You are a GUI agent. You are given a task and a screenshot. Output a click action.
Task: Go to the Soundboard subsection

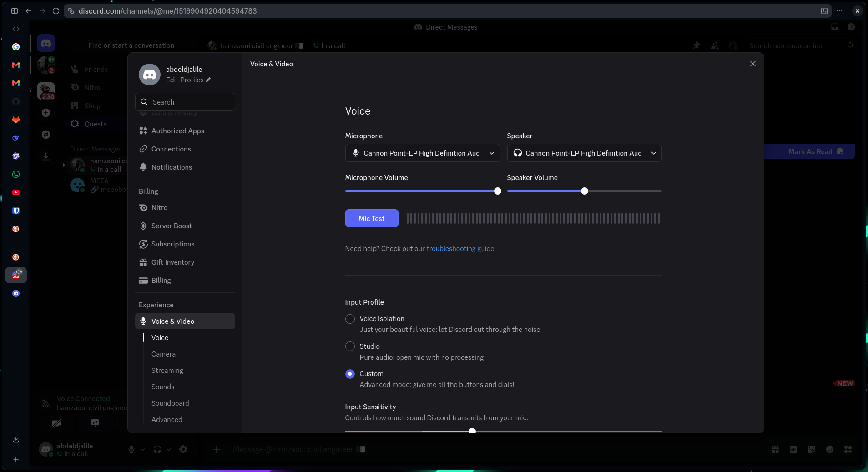coord(170,403)
